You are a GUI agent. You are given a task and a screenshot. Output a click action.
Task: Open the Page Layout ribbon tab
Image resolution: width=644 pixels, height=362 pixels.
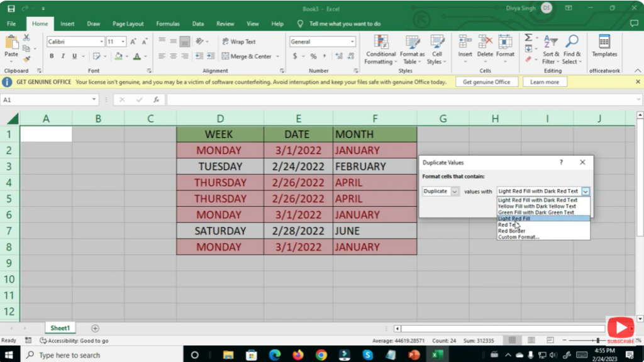click(128, 23)
